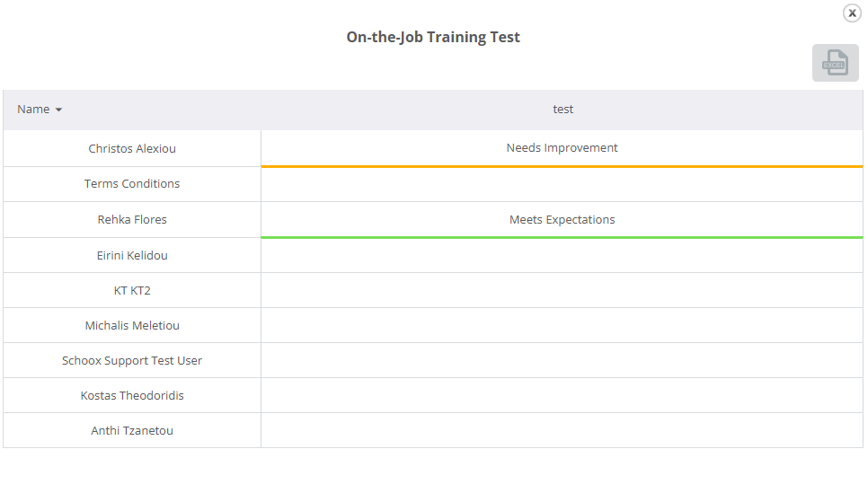Pick Anthi Tzanetou from the names
Viewport: 868px width, 502px height.
pos(132,431)
